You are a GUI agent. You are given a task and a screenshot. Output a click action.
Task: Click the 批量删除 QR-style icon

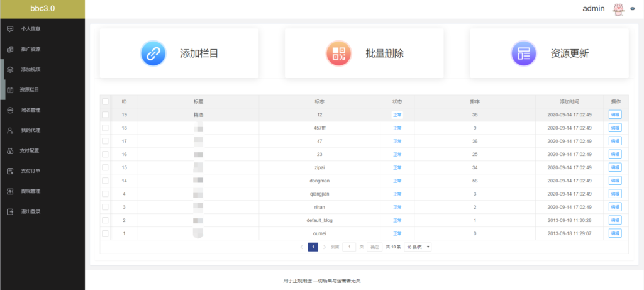338,53
